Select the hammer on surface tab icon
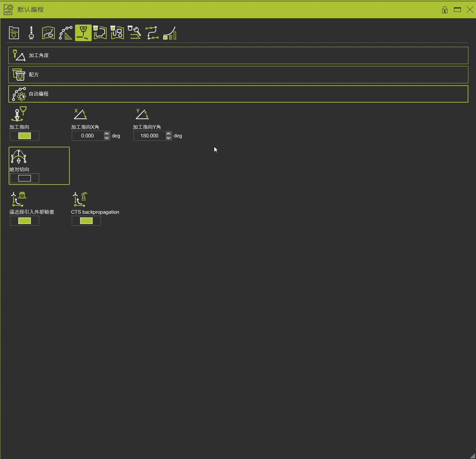Screen dimensions: 476x459 (x=135, y=33)
